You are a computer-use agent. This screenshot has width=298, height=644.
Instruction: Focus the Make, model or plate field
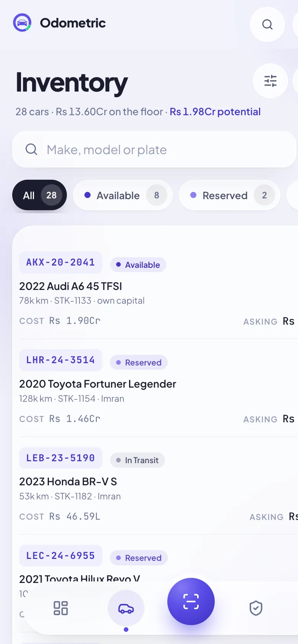[154, 149]
